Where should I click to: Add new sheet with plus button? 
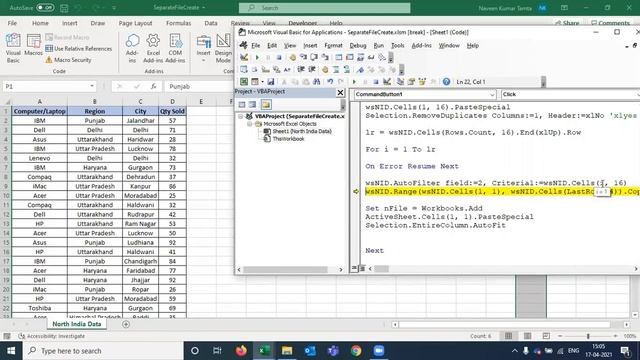pos(126,324)
